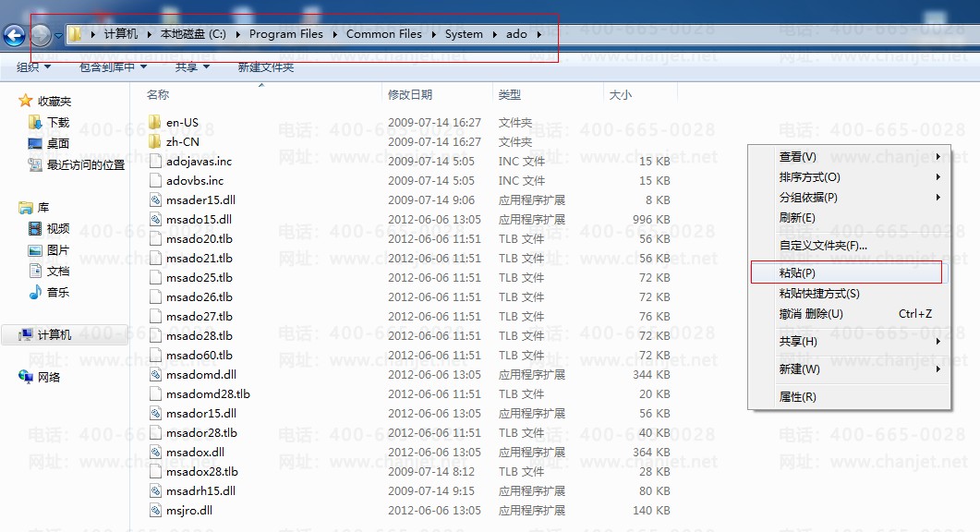Open 新建(W) context menu submenu
Screen dimensions: 980x532
[850, 369]
